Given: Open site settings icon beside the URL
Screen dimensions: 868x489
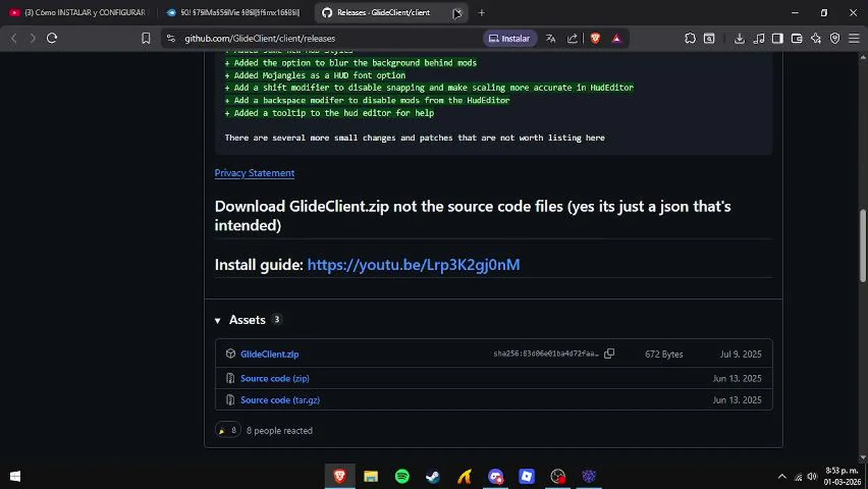Looking at the screenshot, I should click(x=170, y=39).
